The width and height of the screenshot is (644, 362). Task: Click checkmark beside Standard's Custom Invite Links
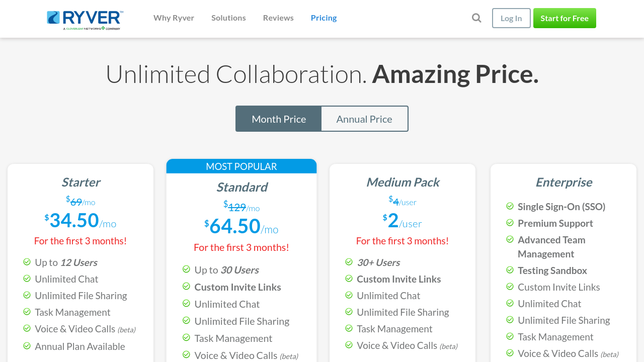point(186,287)
